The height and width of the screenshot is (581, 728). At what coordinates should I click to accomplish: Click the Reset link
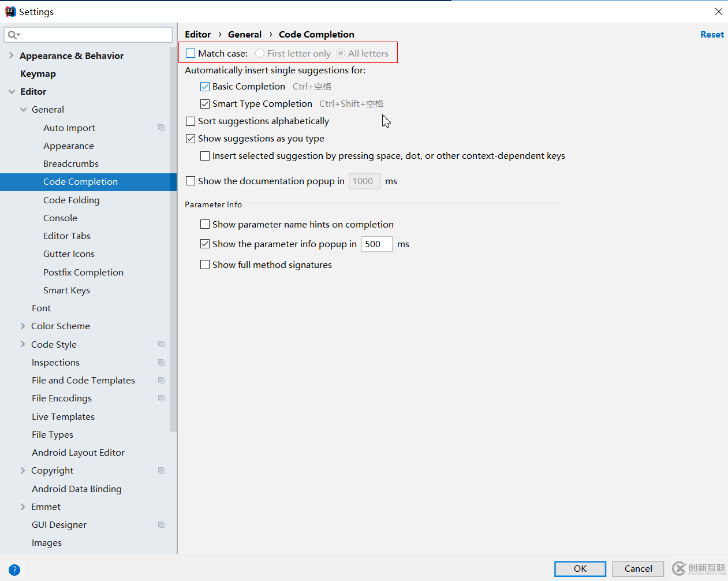click(712, 35)
